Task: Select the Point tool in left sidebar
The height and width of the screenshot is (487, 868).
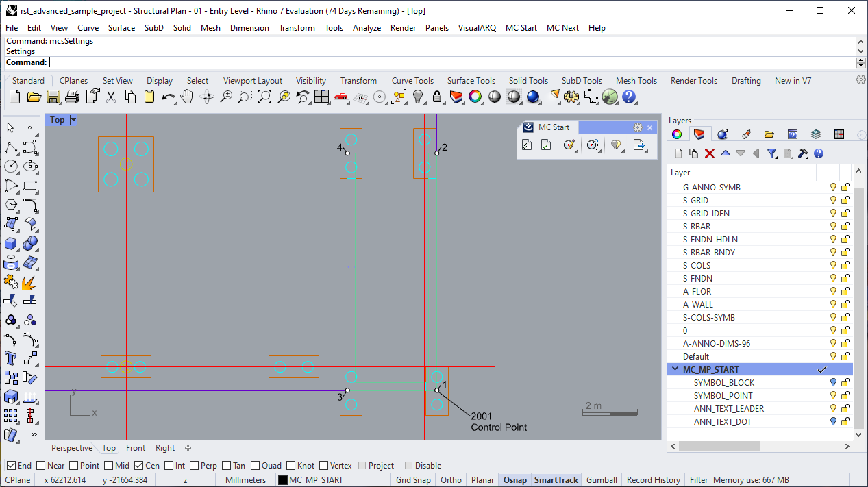Action: tap(30, 128)
